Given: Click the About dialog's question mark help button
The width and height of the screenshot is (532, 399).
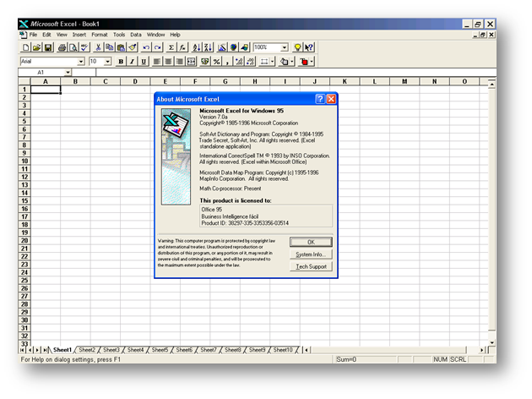Looking at the screenshot, I should click(x=319, y=99).
